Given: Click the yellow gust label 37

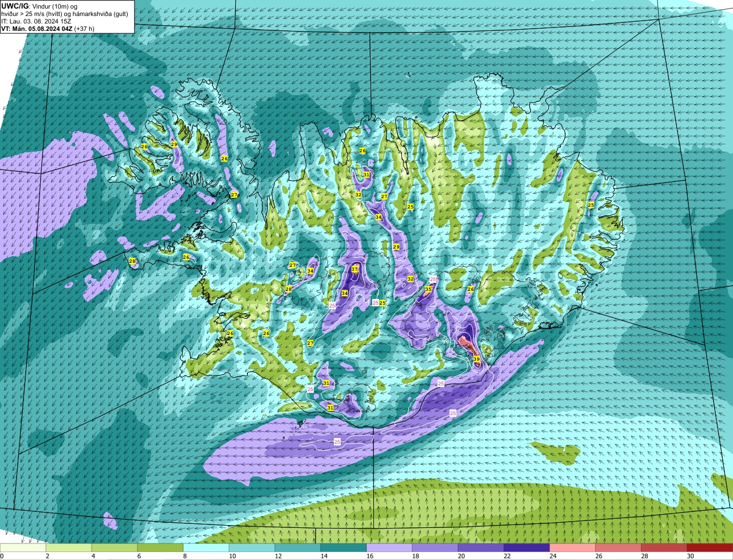Looking at the screenshot, I should coord(354,269).
